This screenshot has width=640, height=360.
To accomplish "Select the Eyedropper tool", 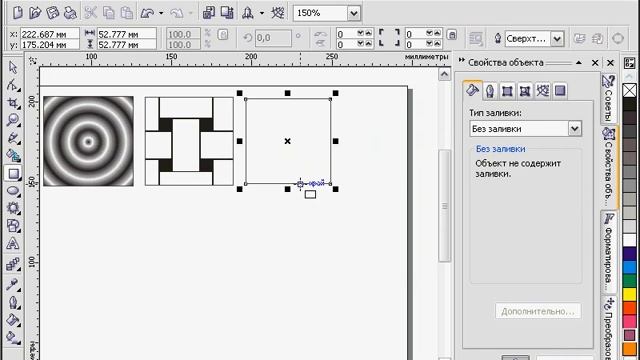I will click(x=13, y=284).
